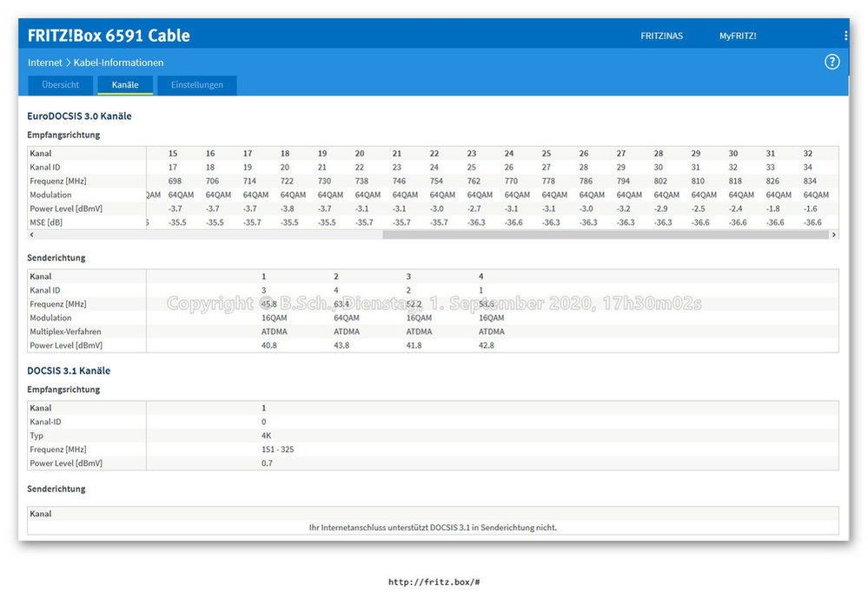Click power level -1.8 in receive table
Image resolution: width=868 pixels, height=605 pixels.
click(x=772, y=209)
